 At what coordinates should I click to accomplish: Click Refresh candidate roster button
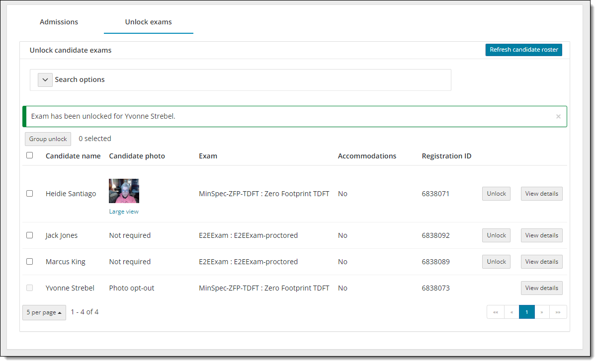(x=523, y=50)
